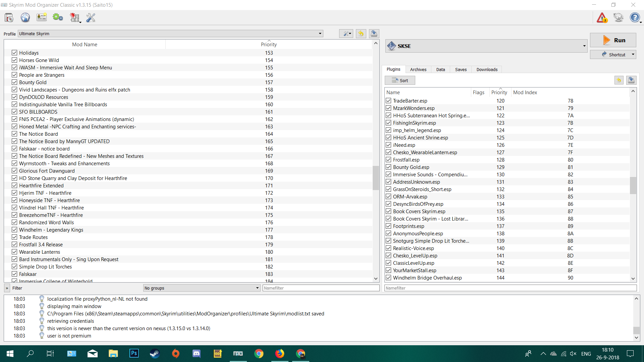Screen dimensions: 644x362
Task: Uncheck the iNeed.esp plugin
Action: coord(388,145)
